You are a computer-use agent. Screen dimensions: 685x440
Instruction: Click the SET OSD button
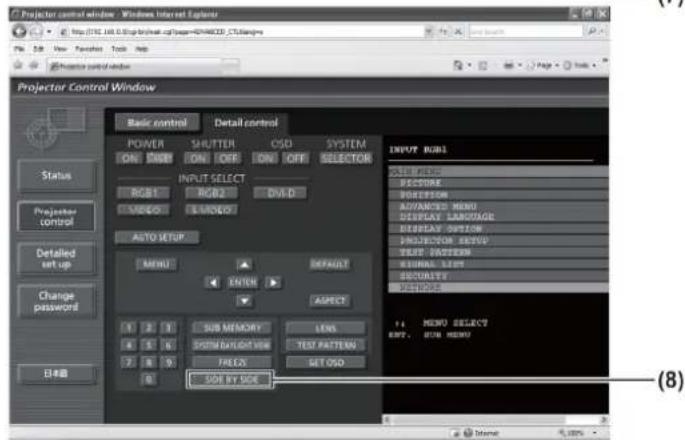point(326,363)
